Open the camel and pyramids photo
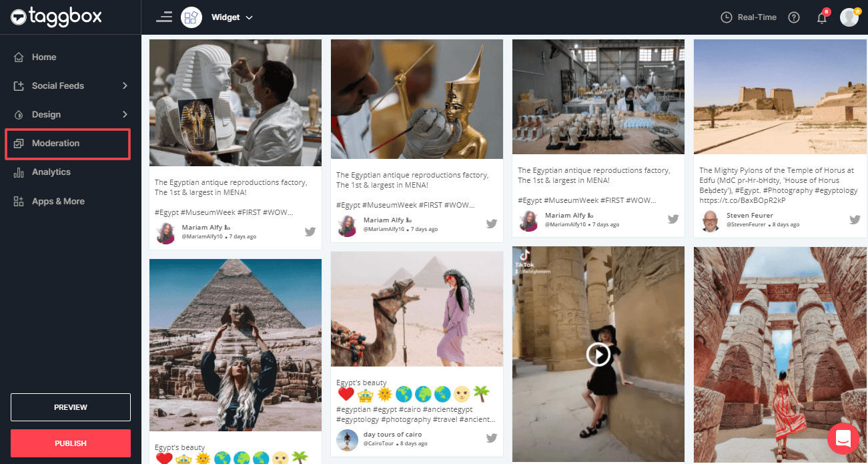Viewport: 868px width, 464px height. coord(416,308)
